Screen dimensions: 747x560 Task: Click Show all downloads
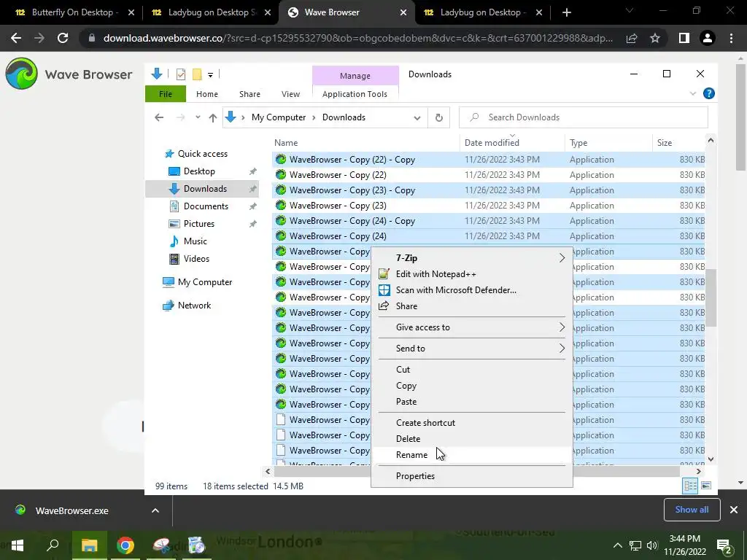pyautogui.click(x=692, y=510)
